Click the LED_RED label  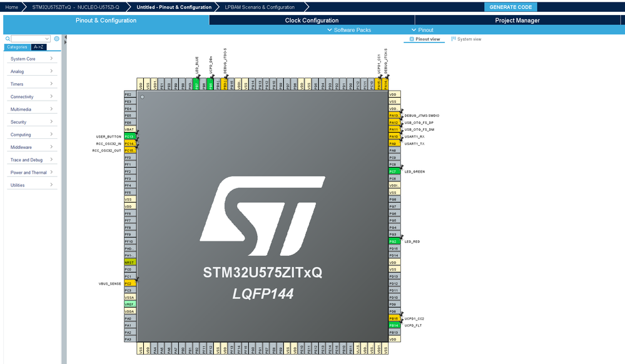click(x=412, y=241)
